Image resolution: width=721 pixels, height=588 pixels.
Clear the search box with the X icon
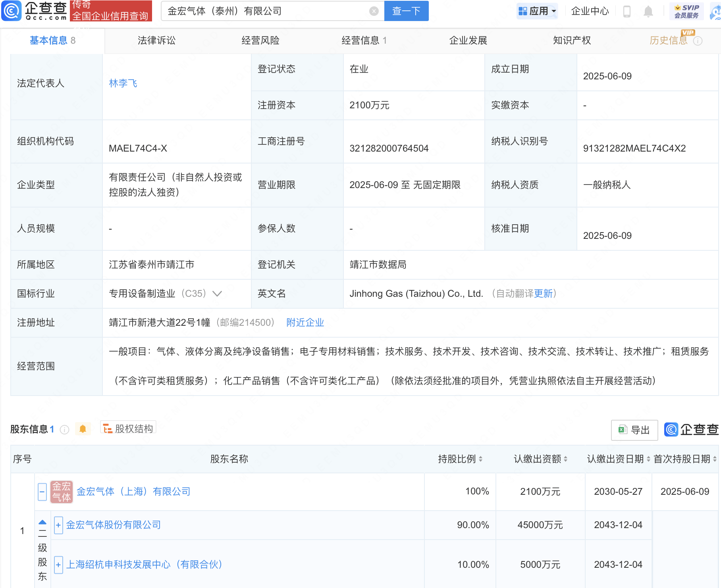(374, 11)
